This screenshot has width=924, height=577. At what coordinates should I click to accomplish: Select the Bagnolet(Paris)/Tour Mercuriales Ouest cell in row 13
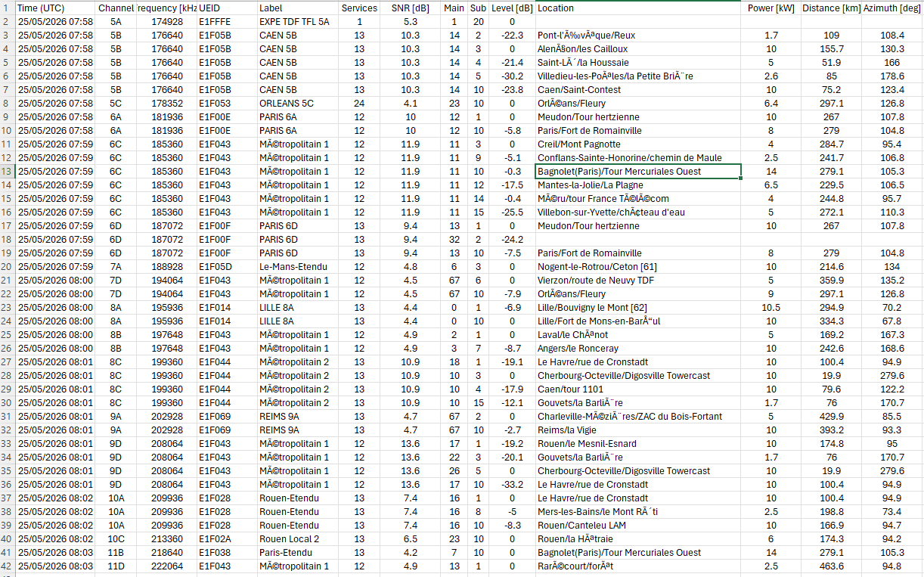point(638,172)
